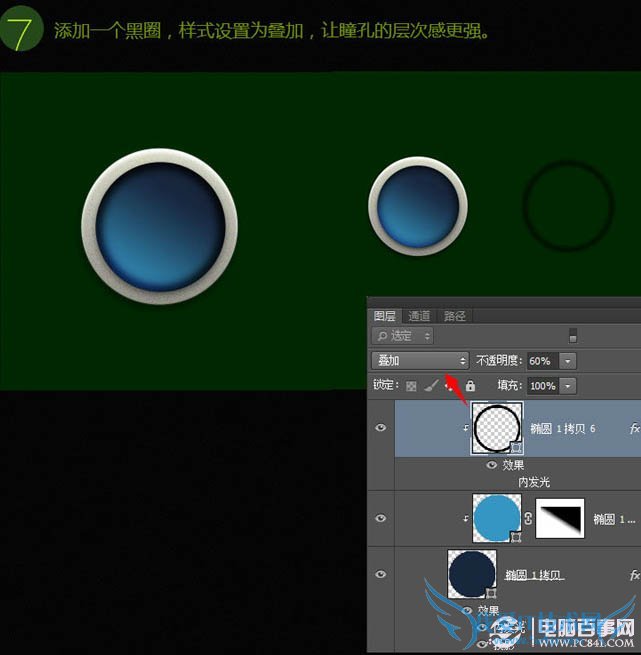Click the lock transparent pixels icon
This screenshot has height=655, width=641.
pos(410,386)
